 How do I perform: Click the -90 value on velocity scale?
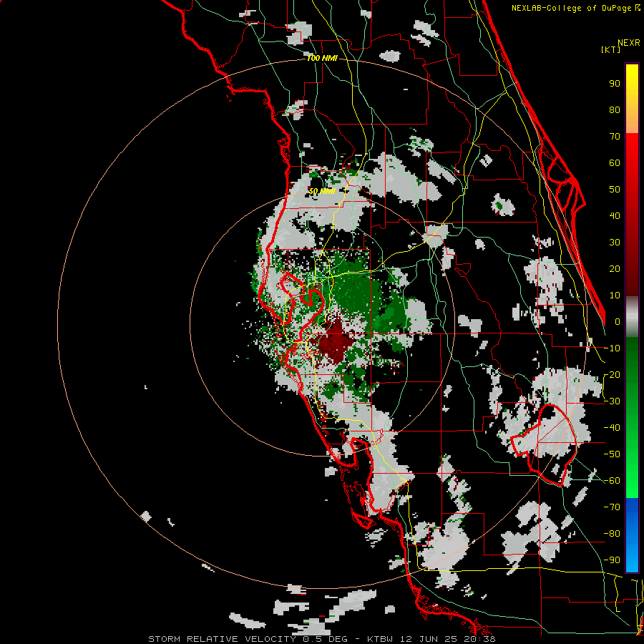[612, 560]
